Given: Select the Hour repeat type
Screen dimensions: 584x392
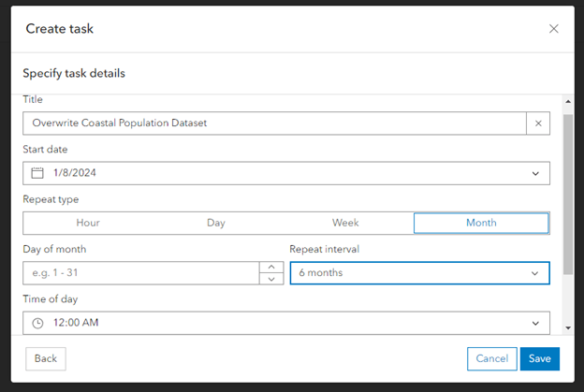Looking at the screenshot, I should point(88,223).
